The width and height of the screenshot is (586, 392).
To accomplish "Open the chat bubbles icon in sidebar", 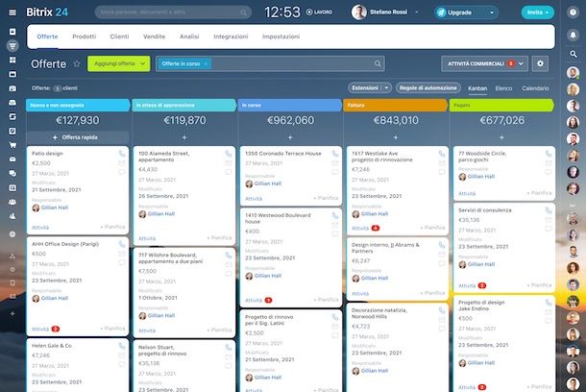I will click(x=12, y=173).
